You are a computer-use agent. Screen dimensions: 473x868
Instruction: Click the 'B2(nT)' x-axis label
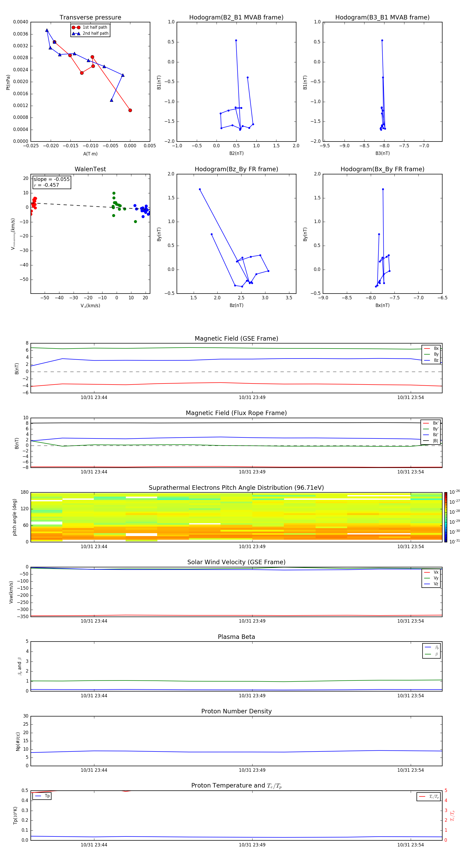(x=236, y=153)
